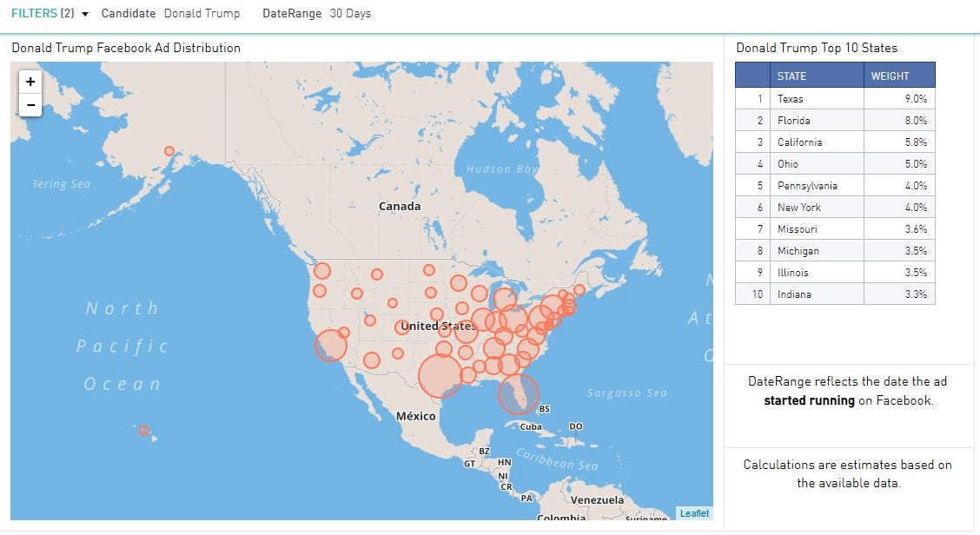Screen dimensions: 980x535
Task: Click the Sargasso Sea map label
Action: (627, 393)
